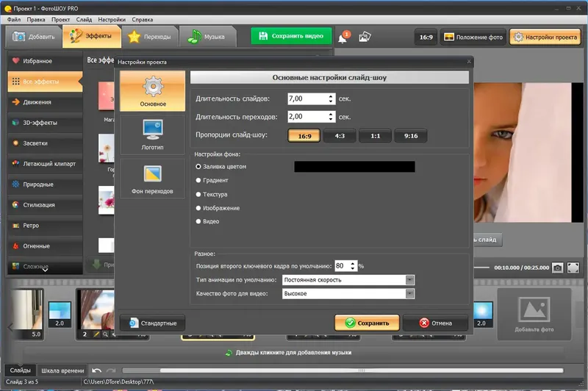Select Природные effects category
This screenshot has height=391, width=588.
[45, 184]
